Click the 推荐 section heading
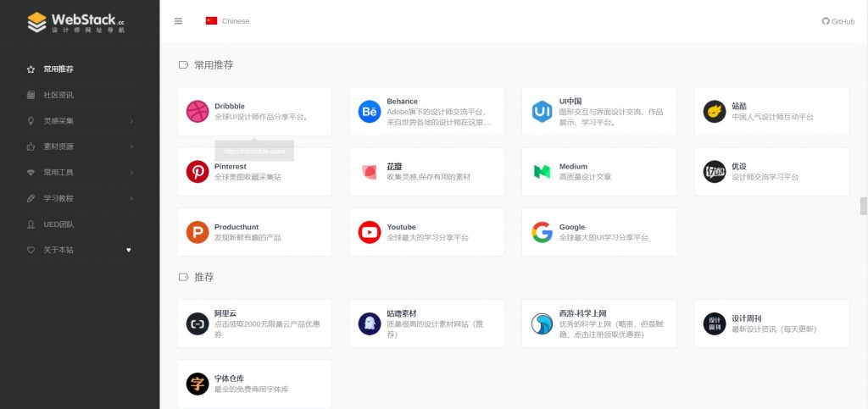Screen dimensions: 868x409 (203, 277)
